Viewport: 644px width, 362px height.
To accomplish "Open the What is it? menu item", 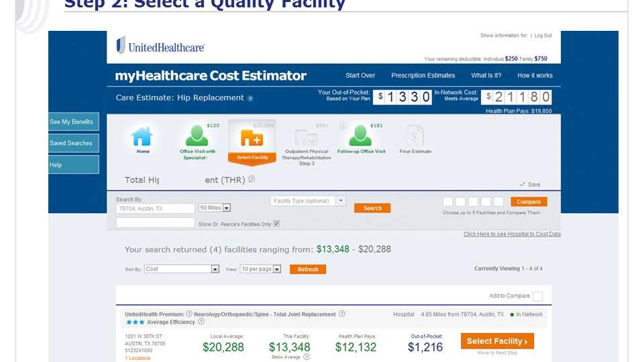I will 486,76.
